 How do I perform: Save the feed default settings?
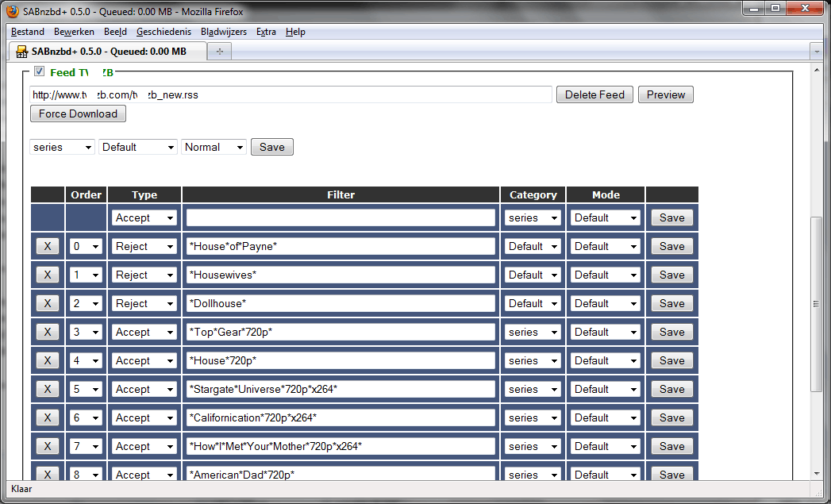tap(272, 148)
